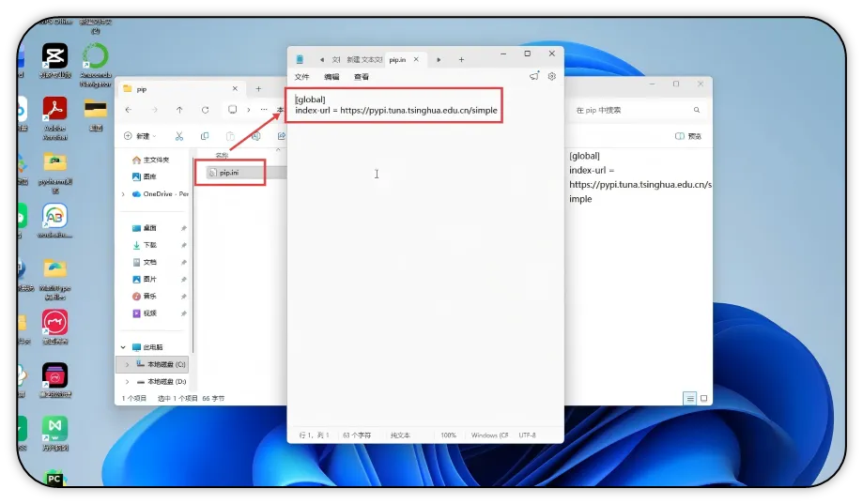Open 音乐 quick access folder
This screenshot has height=504, width=863.
(145, 296)
